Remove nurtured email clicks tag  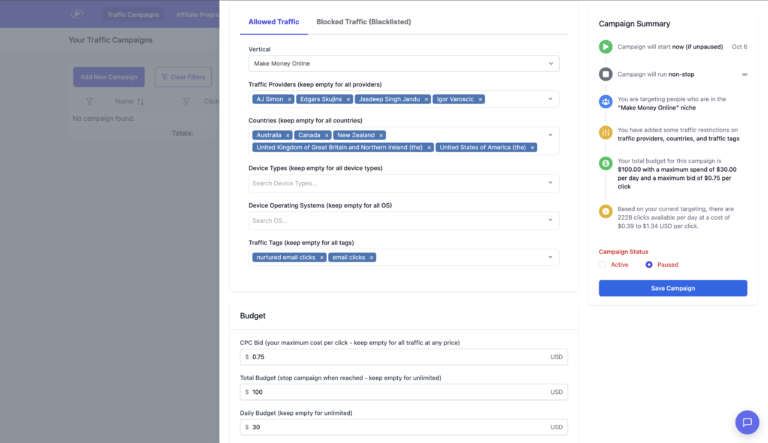(322, 258)
